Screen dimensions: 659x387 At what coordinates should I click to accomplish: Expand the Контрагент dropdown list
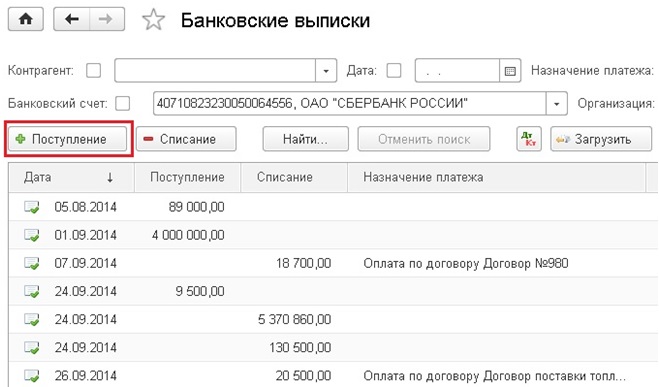[x=326, y=71]
